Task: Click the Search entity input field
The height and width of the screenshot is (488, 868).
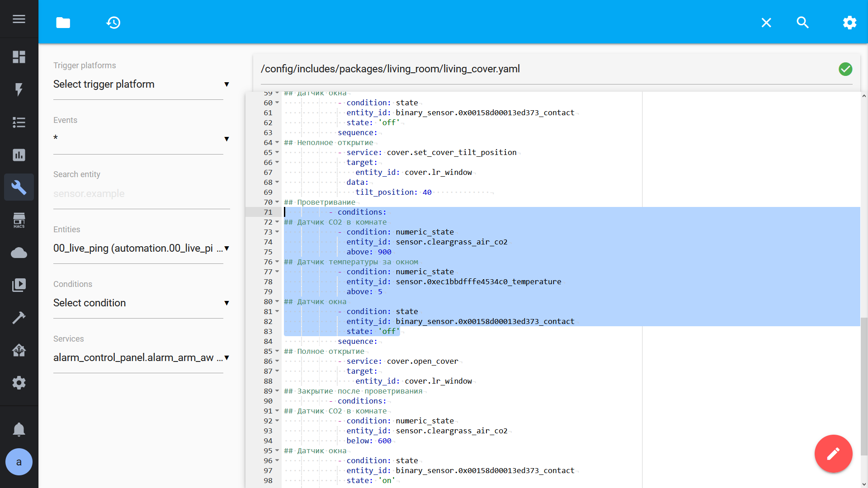Action: coord(141,194)
